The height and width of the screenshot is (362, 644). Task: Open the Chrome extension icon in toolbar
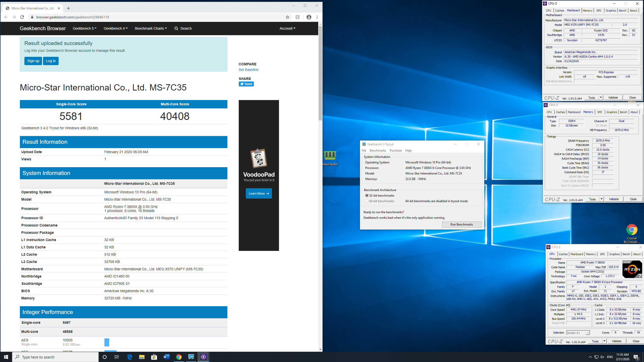pyautogui.click(x=298, y=17)
